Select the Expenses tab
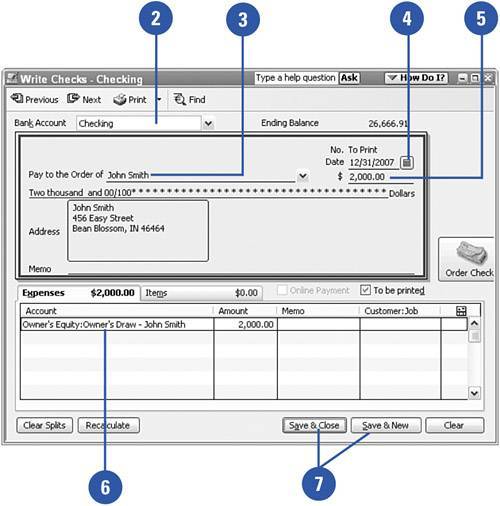Viewport: 500px width, 506px height. [x=78, y=293]
